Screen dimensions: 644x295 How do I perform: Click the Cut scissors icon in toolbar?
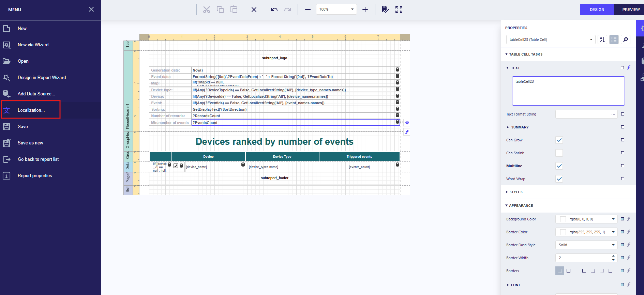206,10
